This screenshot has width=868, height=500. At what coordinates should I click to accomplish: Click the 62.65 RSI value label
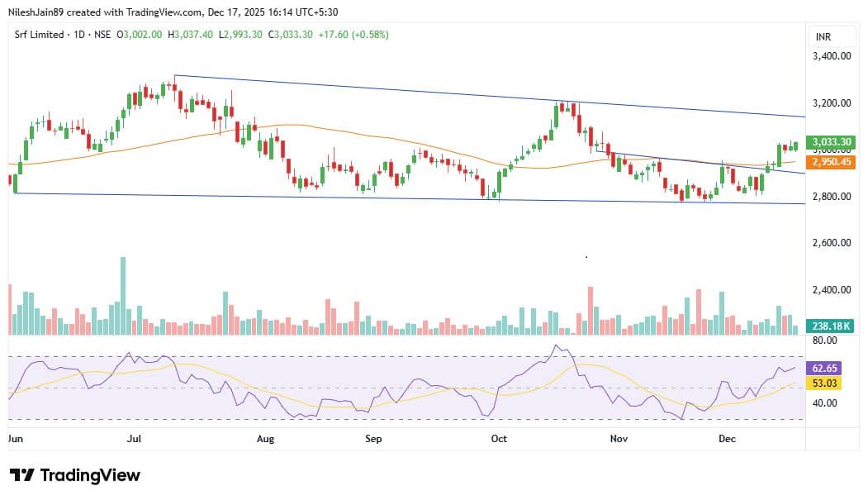coord(824,369)
